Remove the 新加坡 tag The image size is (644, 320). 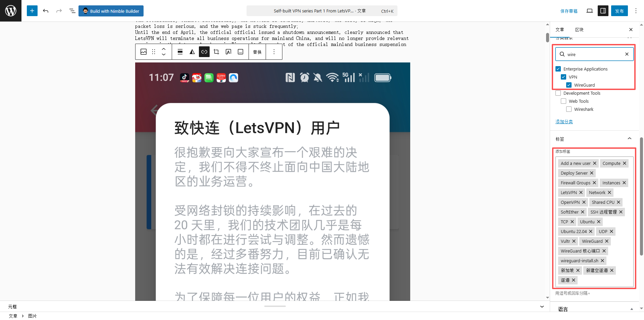(x=578, y=271)
